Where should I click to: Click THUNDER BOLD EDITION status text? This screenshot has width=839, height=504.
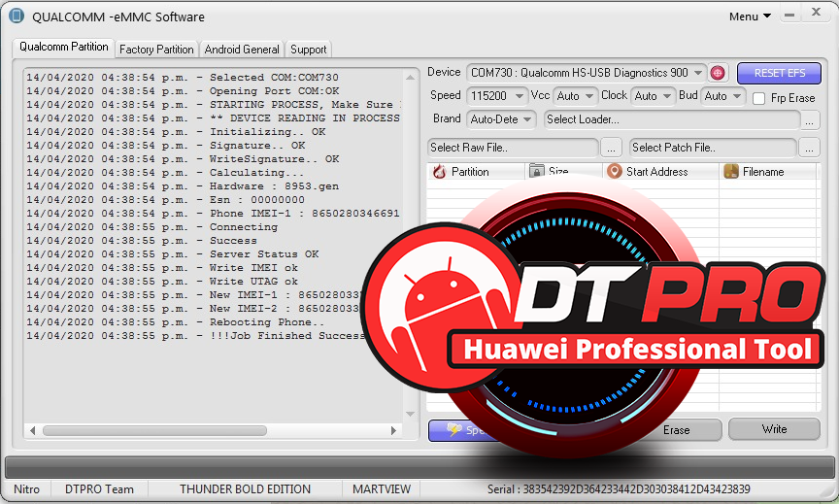pos(245,489)
